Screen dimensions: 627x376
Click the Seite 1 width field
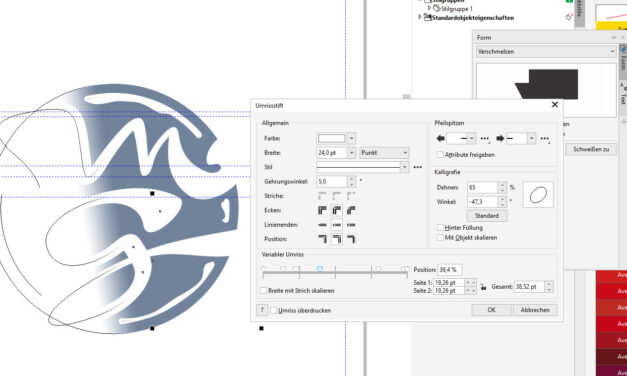click(x=449, y=282)
